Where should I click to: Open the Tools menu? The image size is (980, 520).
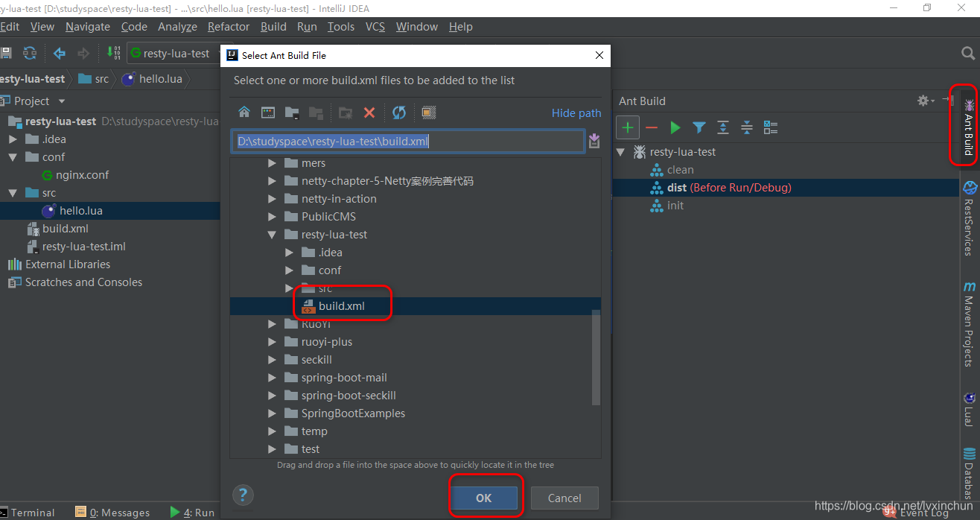341,26
